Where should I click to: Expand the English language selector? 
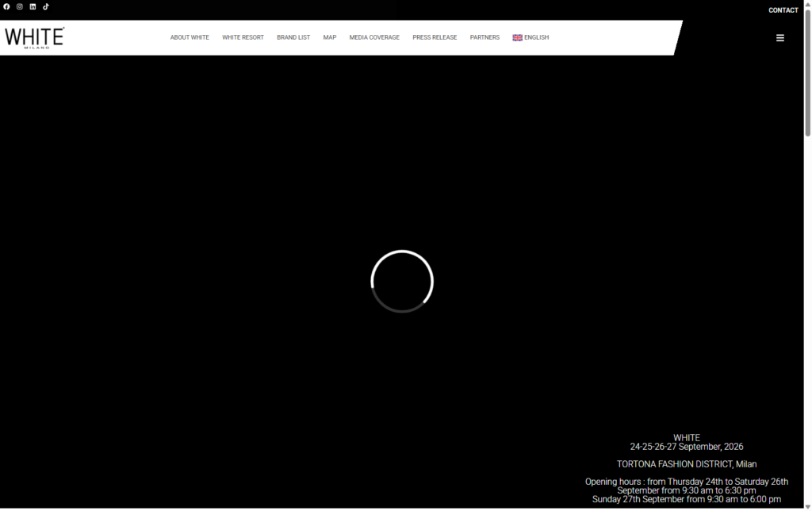pos(530,37)
